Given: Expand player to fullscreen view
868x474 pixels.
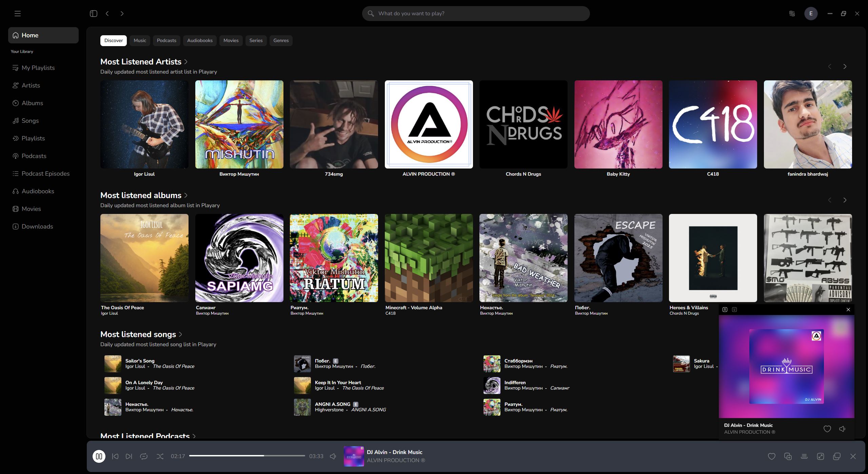Looking at the screenshot, I should point(821,456).
